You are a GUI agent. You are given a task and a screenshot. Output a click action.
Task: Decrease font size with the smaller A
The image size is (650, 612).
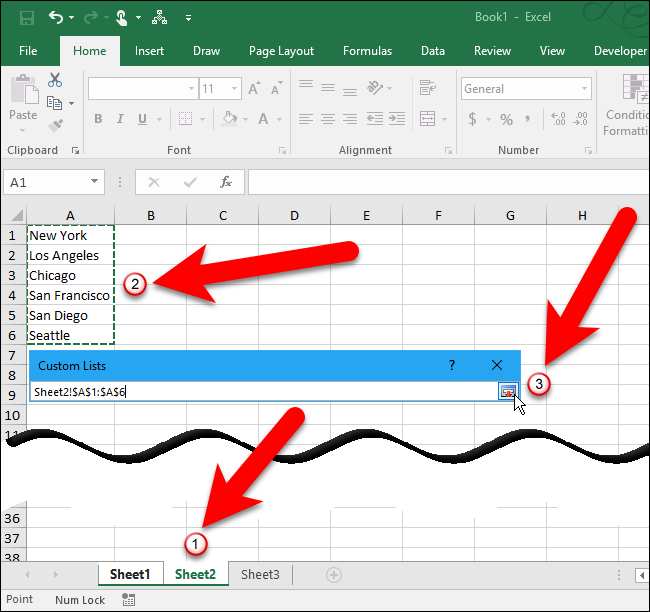tap(276, 88)
